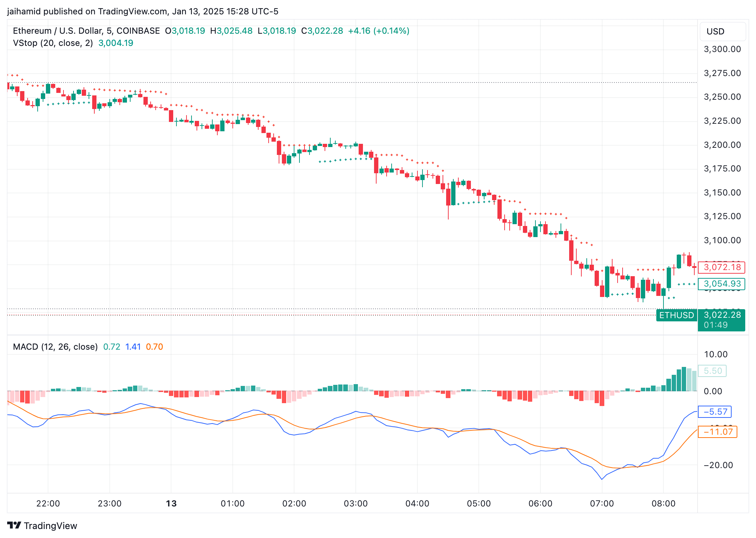
Task: Click the blue -5.57 MACD value label
Action: click(x=715, y=412)
